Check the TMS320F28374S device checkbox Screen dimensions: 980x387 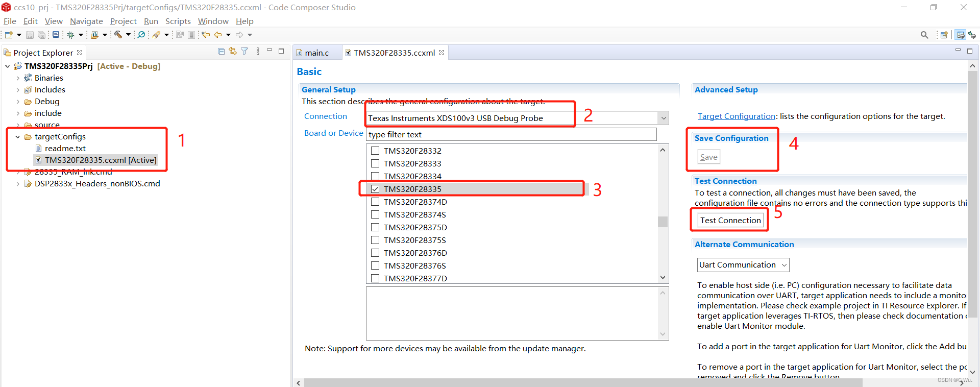coord(375,214)
